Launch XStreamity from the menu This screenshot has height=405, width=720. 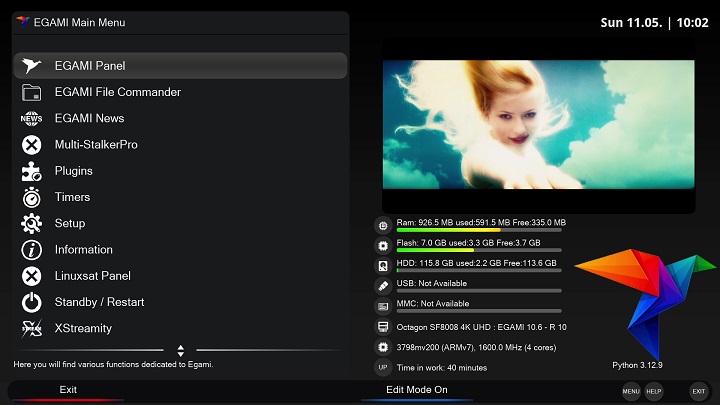[x=180, y=328]
